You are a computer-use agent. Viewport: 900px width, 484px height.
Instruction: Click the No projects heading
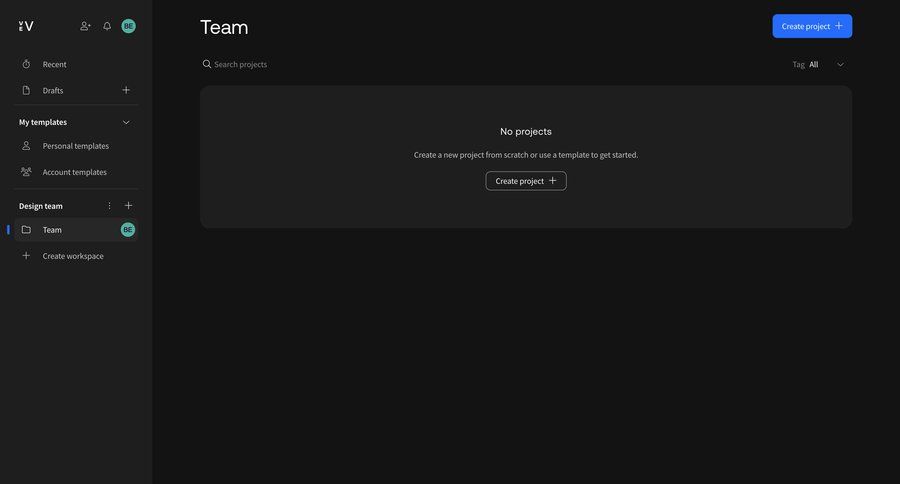[x=526, y=131]
